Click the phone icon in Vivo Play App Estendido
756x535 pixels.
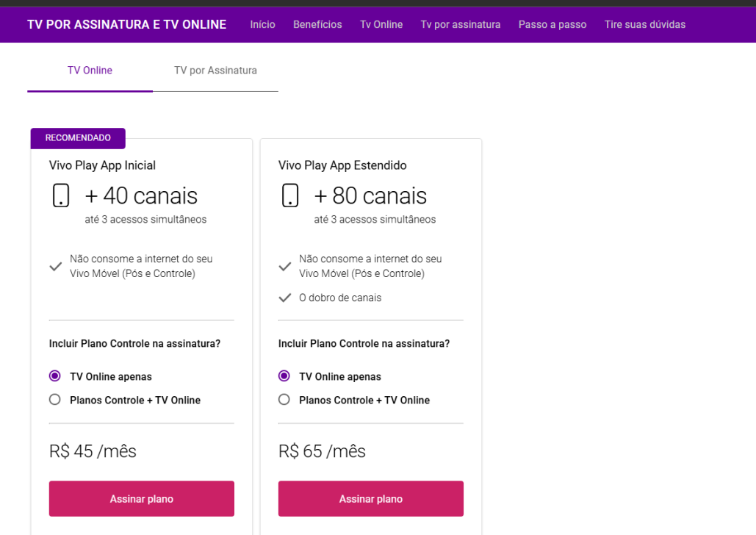(x=289, y=195)
